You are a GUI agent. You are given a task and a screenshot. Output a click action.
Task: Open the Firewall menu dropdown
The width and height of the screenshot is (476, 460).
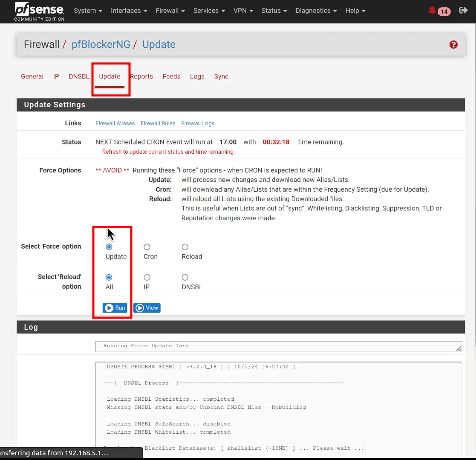point(170,11)
